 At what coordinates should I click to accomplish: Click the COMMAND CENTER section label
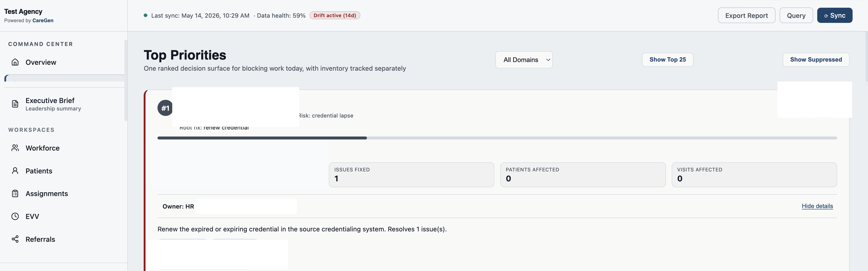click(40, 44)
